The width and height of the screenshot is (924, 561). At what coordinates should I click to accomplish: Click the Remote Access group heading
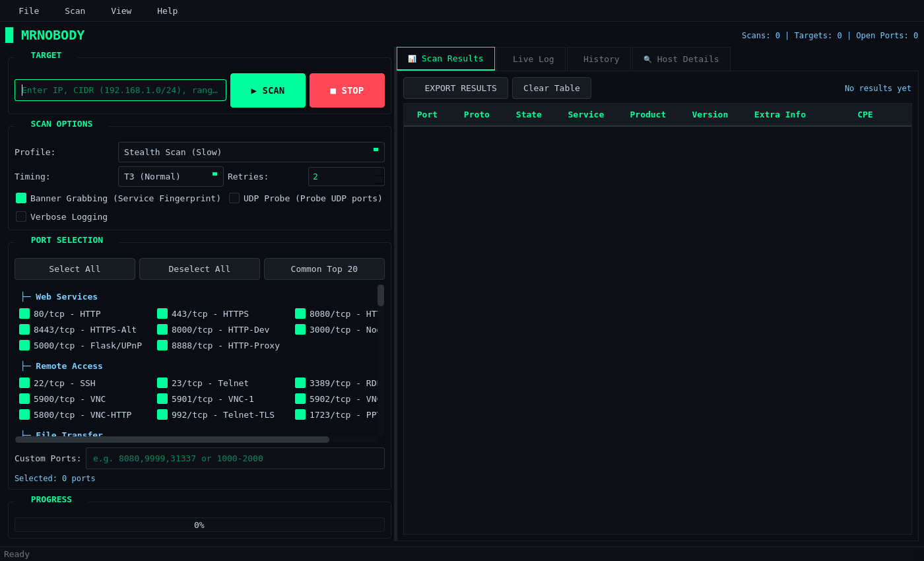(62, 366)
